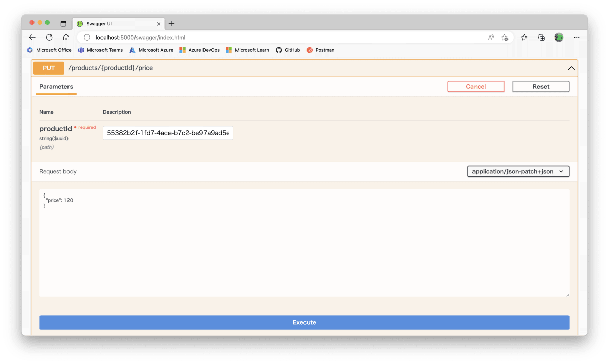
Task: Open the Microsoft Azure bookmark
Action: click(151, 50)
